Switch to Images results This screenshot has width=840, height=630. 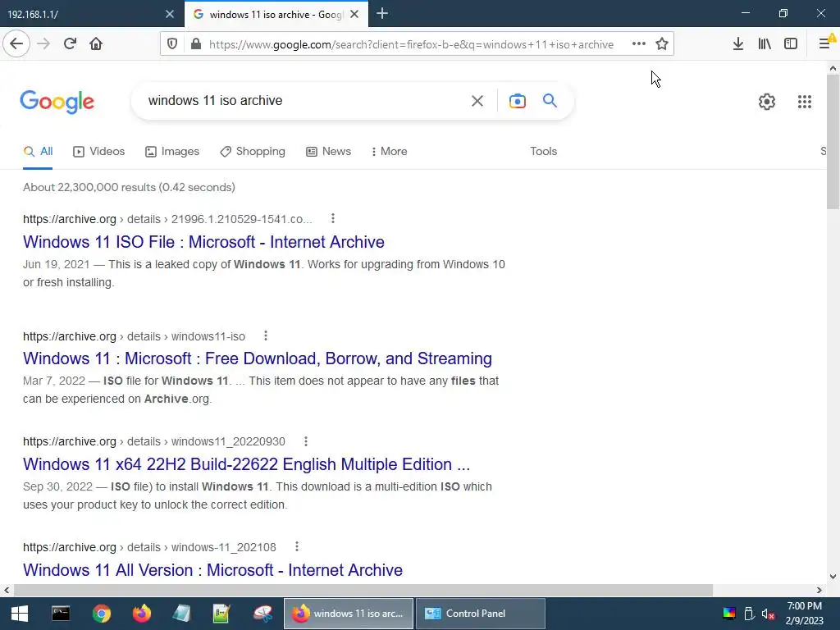tap(172, 152)
